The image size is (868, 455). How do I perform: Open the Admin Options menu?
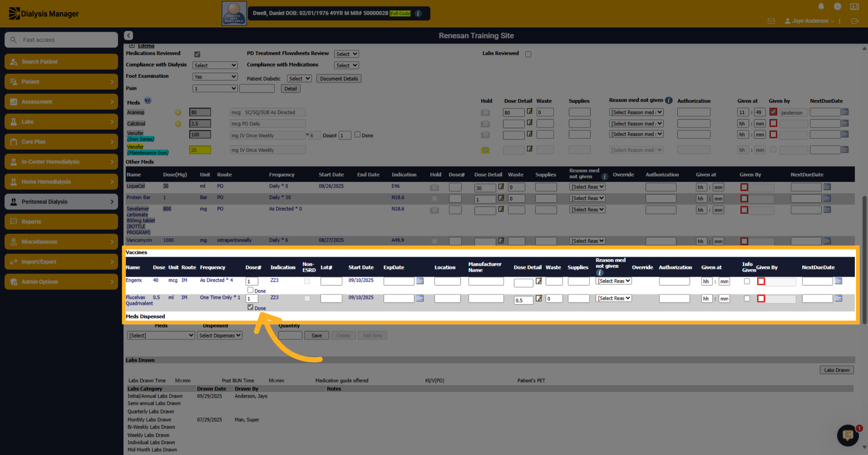pyautogui.click(x=61, y=282)
